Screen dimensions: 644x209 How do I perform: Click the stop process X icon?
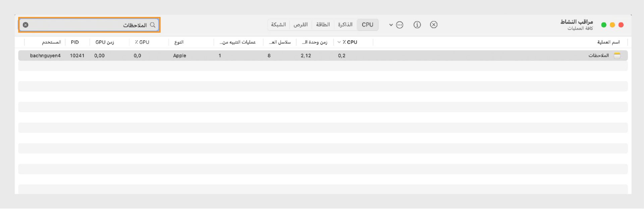pyautogui.click(x=433, y=25)
